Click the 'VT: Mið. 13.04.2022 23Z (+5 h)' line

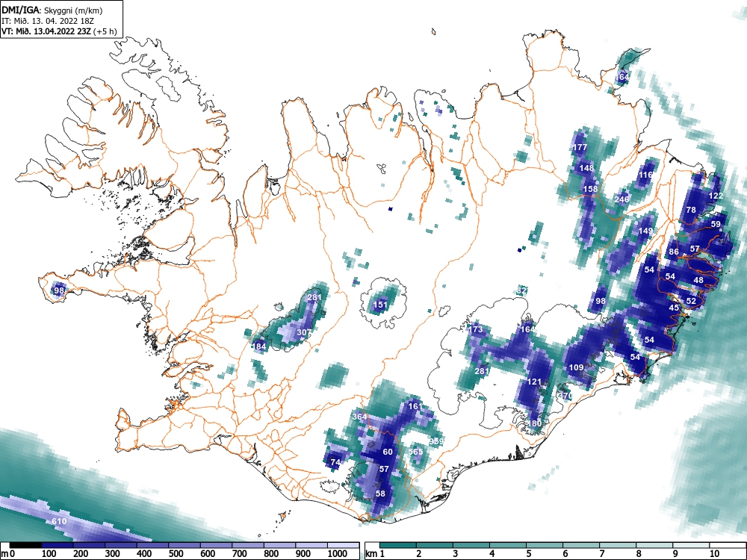coord(59,31)
